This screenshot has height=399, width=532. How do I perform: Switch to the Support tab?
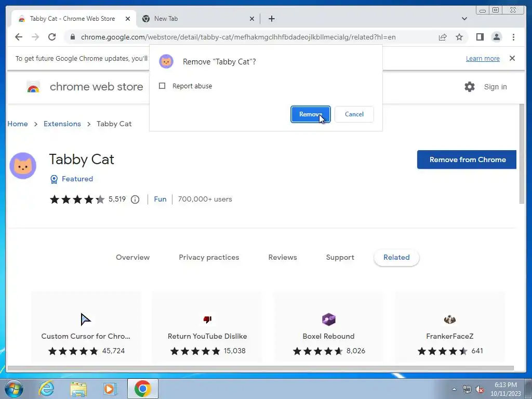point(340,258)
